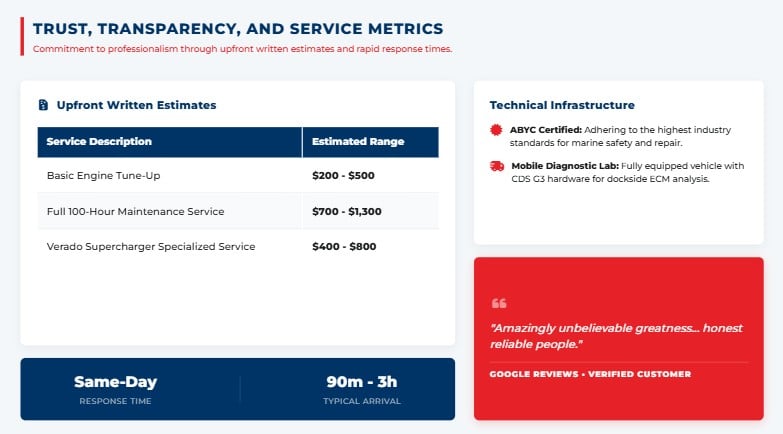Select the Service Description column header
This screenshot has height=434, width=783.
pos(170,142)
